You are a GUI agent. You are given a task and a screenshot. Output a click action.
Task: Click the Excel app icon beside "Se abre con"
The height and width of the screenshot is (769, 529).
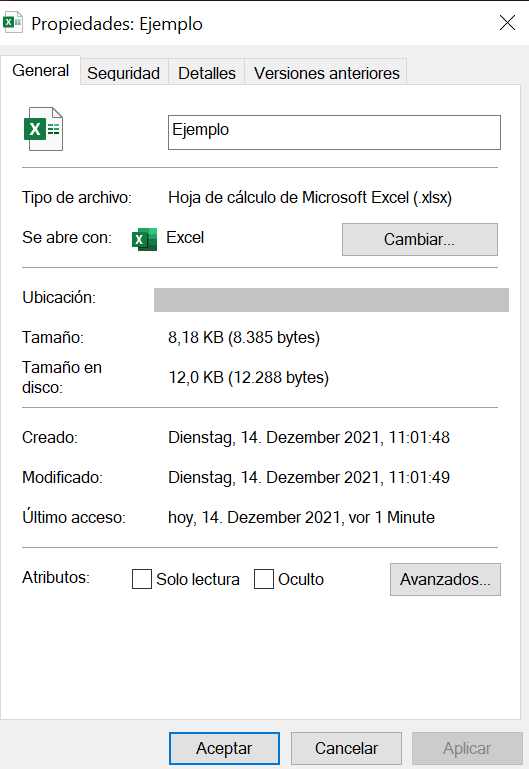pos(145,239)
